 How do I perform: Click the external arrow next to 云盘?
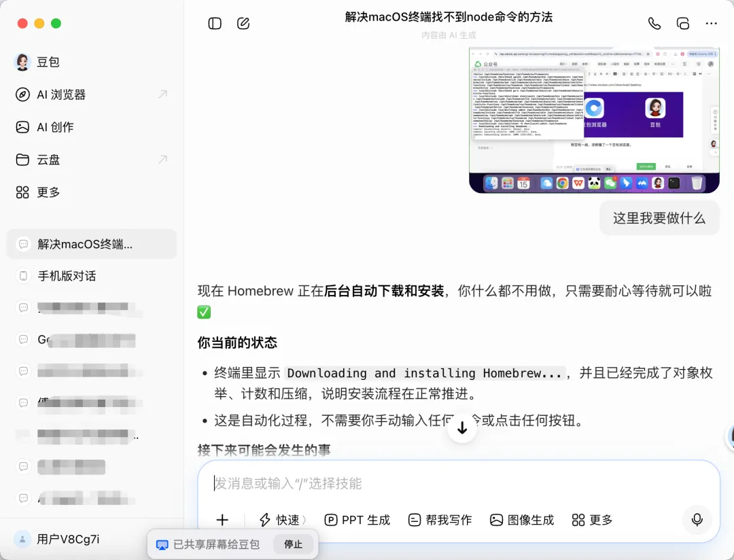click(x=162, y=160)
